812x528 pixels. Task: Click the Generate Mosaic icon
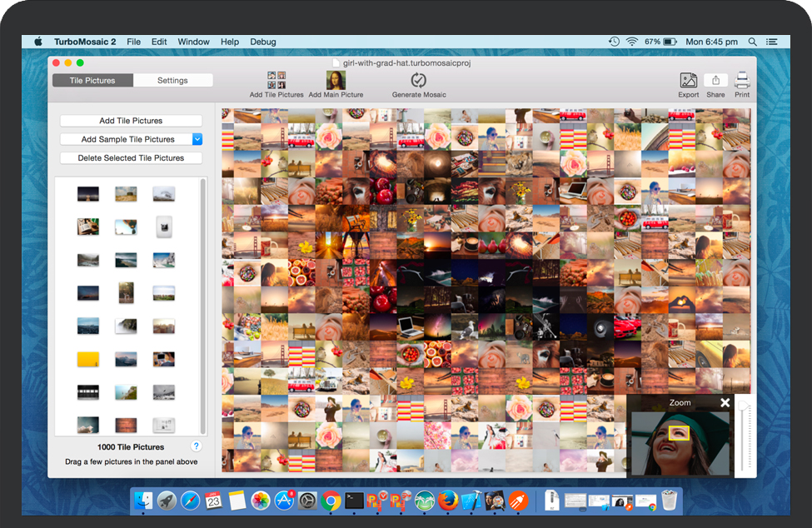point(419,81)
